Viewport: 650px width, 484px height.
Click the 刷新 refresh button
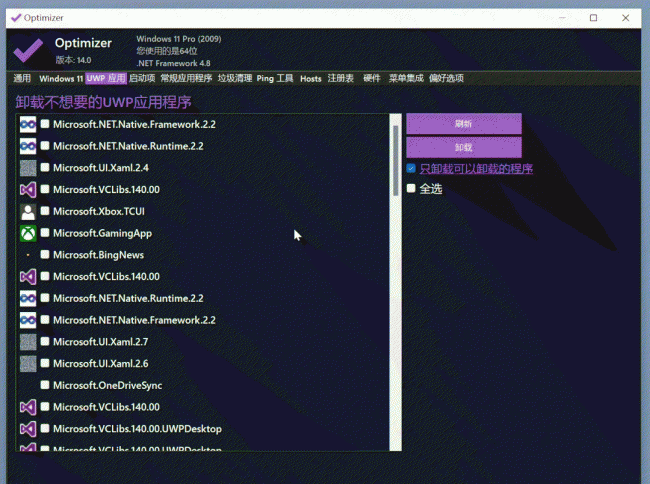(x=464, y=124)
